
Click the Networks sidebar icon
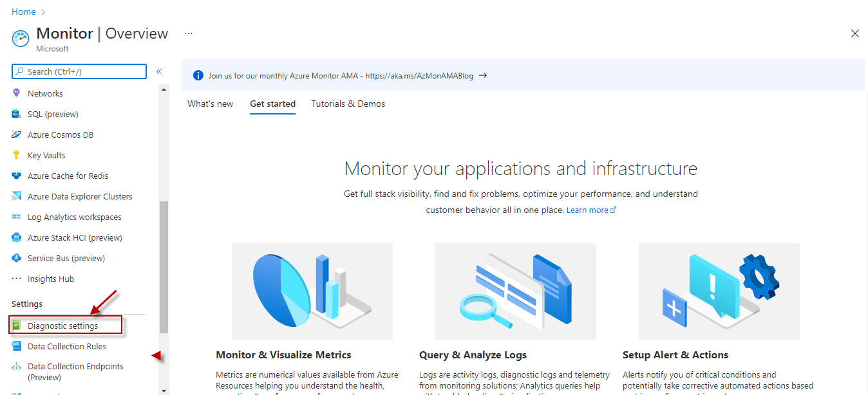coord(17,93)
